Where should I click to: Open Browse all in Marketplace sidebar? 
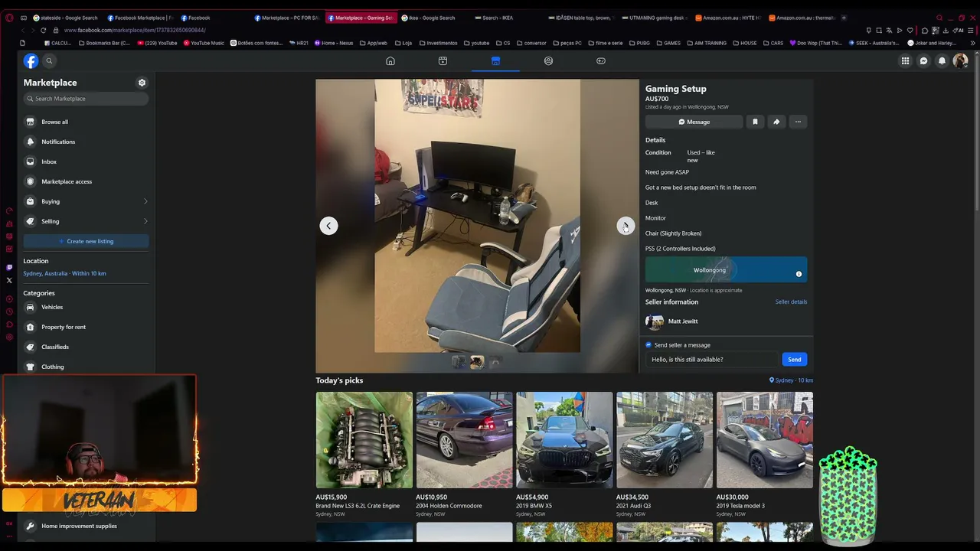tap(86, 122)
